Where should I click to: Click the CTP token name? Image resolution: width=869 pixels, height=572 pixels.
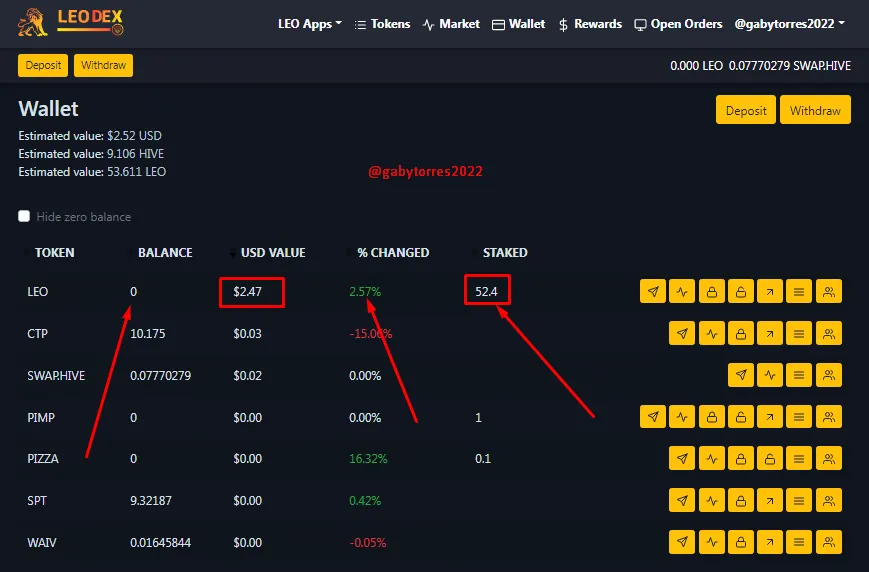click(38, 334)
